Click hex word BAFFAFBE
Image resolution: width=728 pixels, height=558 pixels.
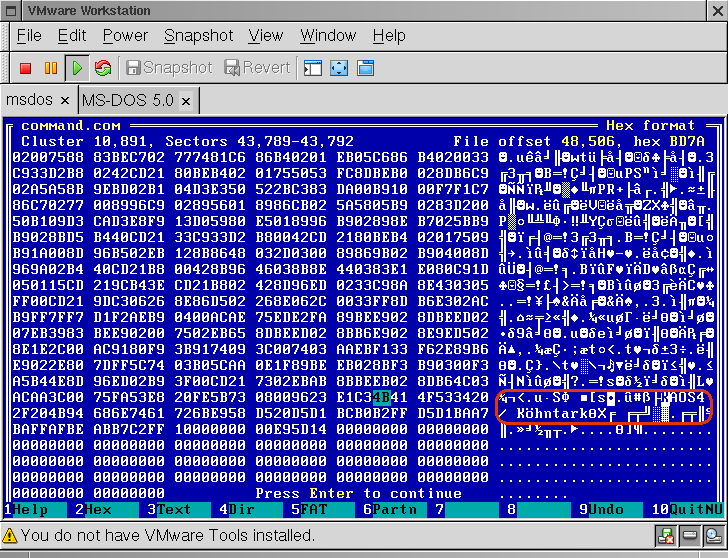tap(48, 429)
